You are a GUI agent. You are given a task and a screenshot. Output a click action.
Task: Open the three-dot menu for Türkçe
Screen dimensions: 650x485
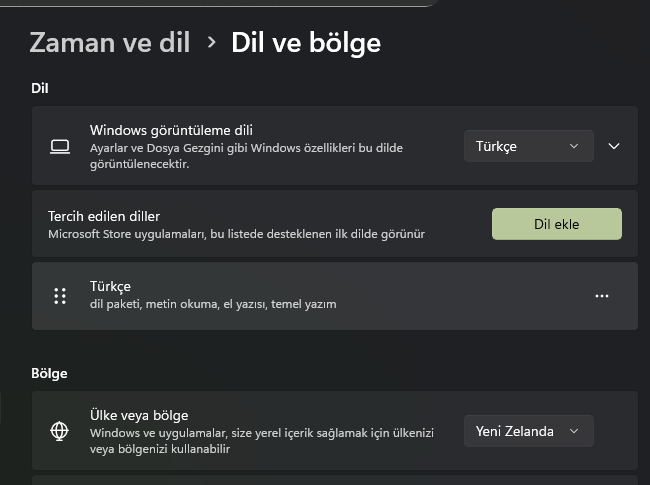601,296
